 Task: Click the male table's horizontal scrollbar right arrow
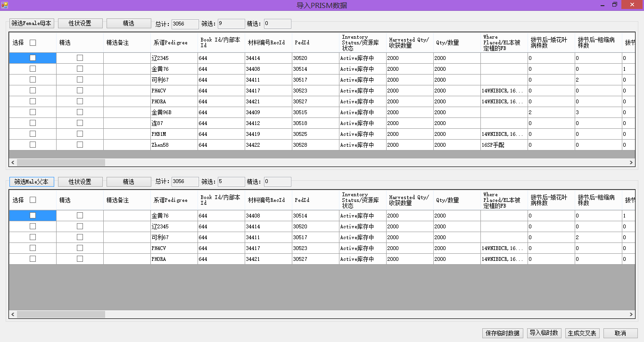[x=631, y=314]
